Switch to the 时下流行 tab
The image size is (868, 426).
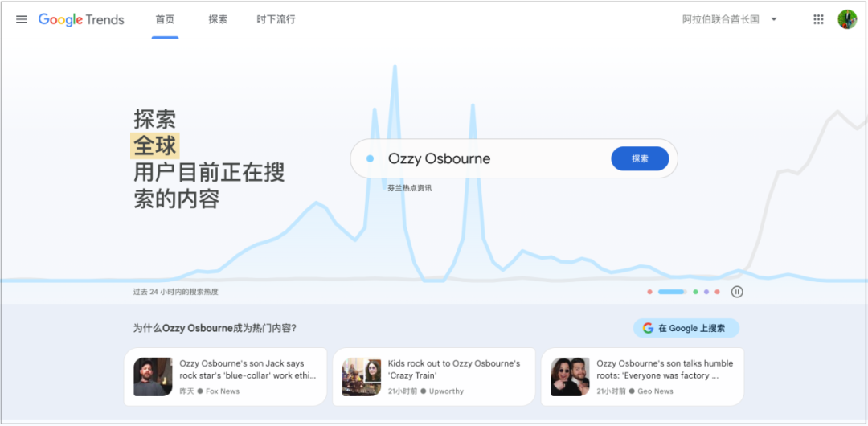276,19
